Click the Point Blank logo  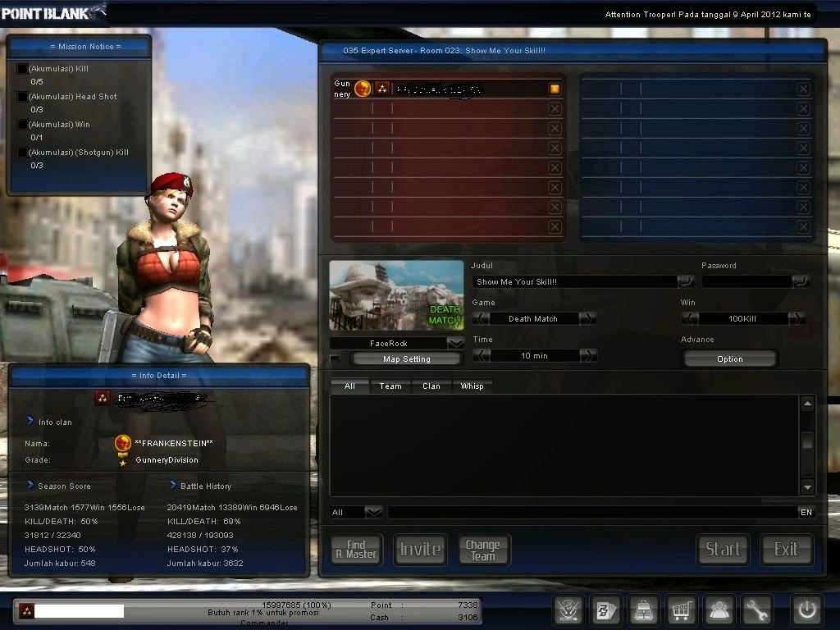[x=52, y=12]
